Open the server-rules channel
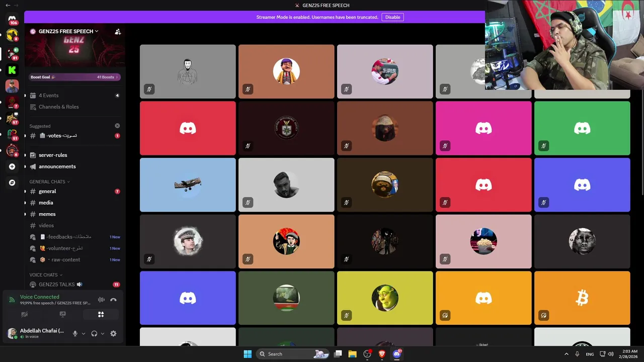This screenshot has width=644, height=362. coord(74,155)
